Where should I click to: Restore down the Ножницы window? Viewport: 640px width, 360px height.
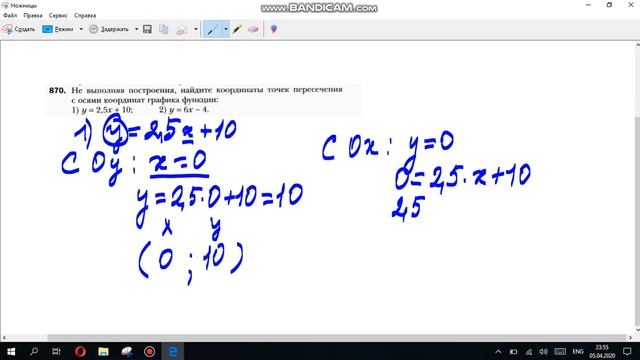pos(609,5)
